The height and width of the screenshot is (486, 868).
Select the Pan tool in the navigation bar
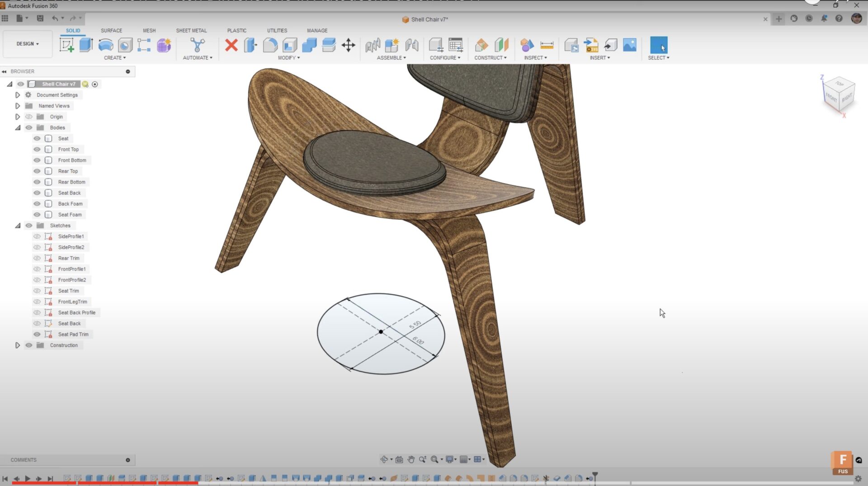[410, 459]
